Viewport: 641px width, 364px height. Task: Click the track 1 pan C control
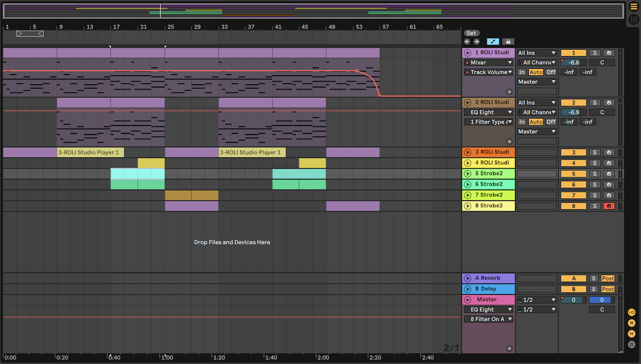coord(602,62)
